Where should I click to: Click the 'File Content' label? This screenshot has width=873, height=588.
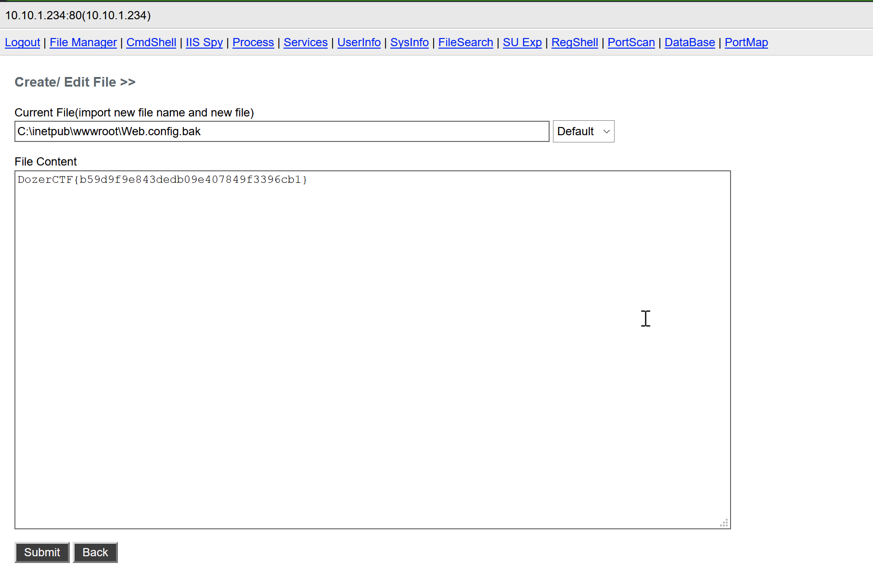[46, 162]
